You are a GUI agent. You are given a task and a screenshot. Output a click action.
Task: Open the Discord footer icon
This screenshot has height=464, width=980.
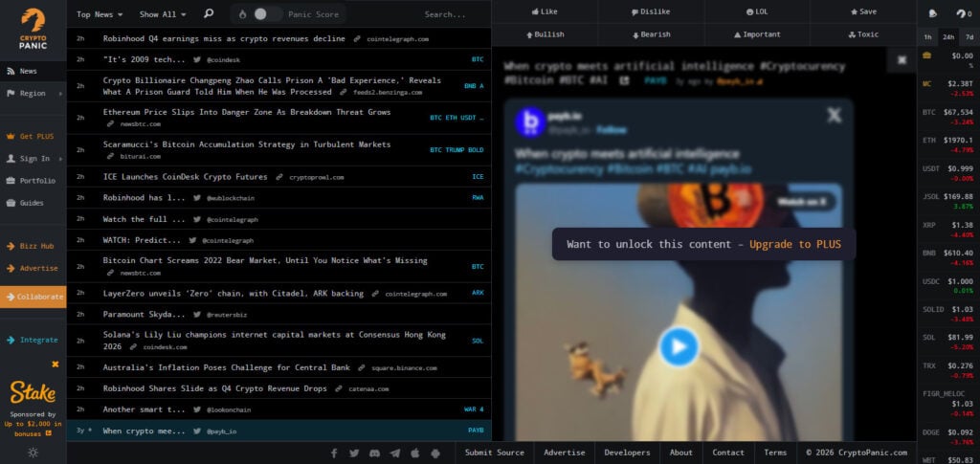pyautogui.click(x=374, y=453)
